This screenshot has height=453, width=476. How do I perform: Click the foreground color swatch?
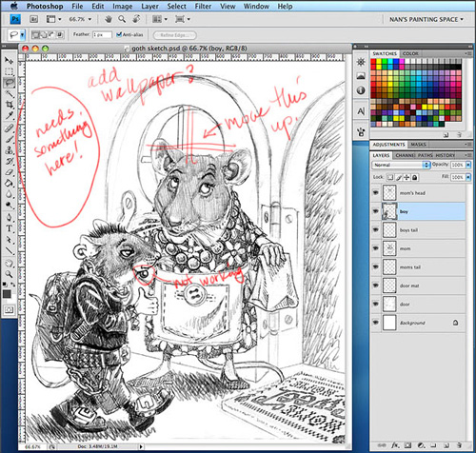(7, 294)
